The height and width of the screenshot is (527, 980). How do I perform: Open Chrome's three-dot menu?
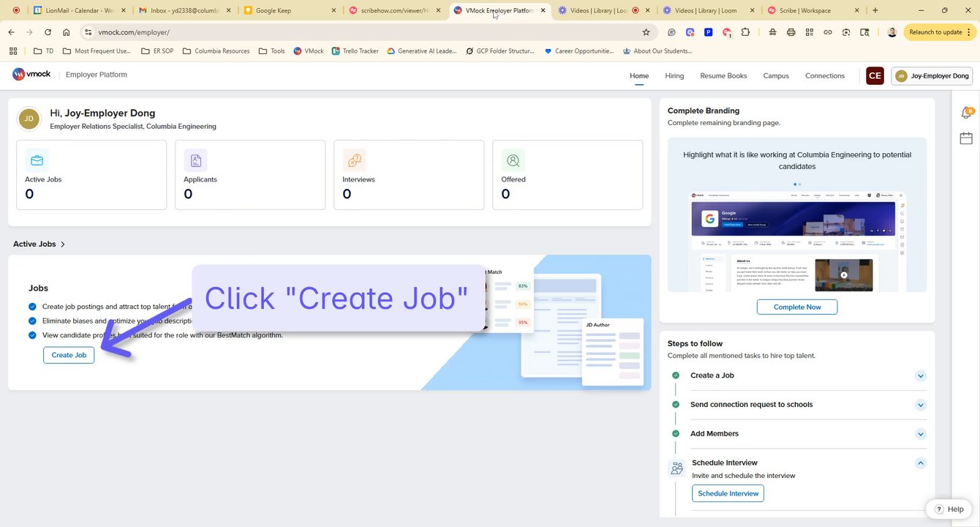tap(969, 32)
